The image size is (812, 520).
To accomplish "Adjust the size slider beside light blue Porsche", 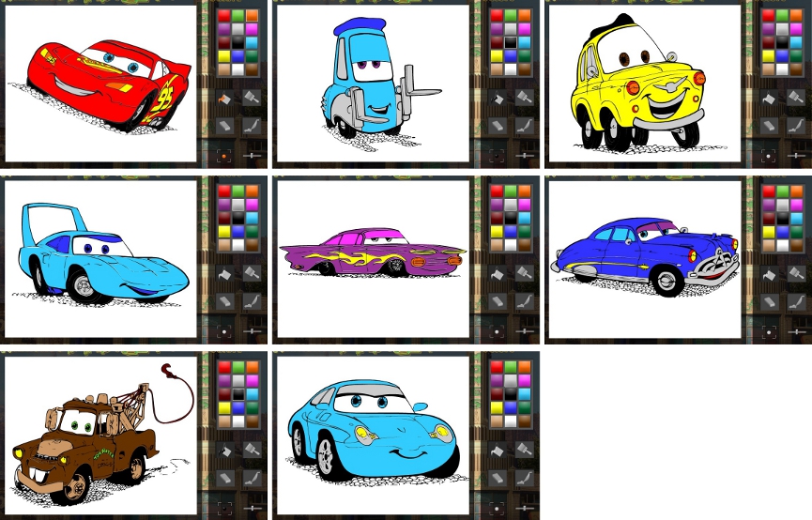I will (524, 508).
